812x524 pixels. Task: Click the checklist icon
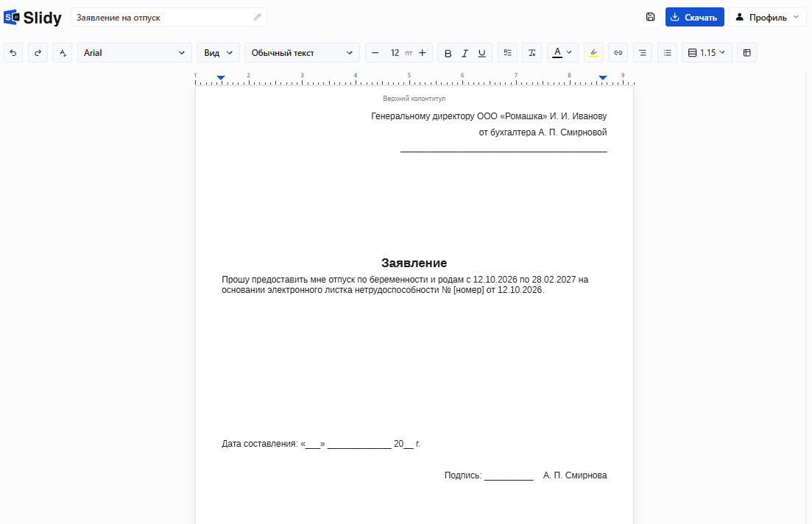coord(507,53)
